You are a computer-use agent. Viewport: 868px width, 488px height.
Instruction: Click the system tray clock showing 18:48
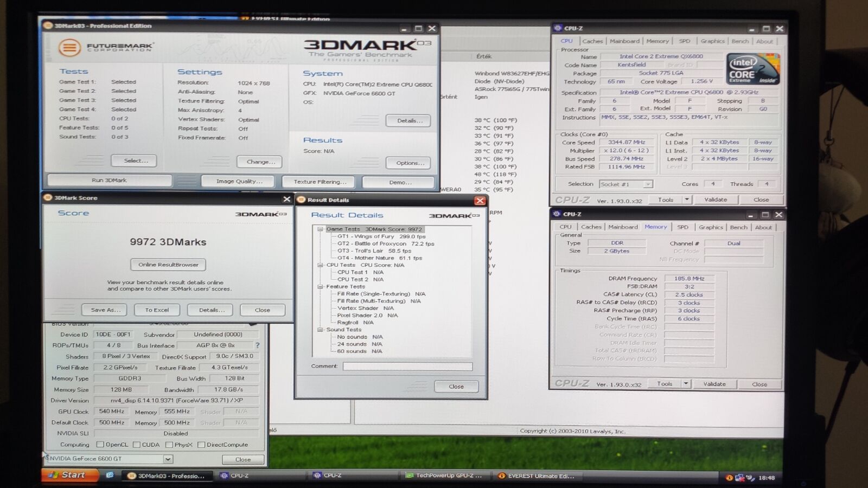coord(767,478)
